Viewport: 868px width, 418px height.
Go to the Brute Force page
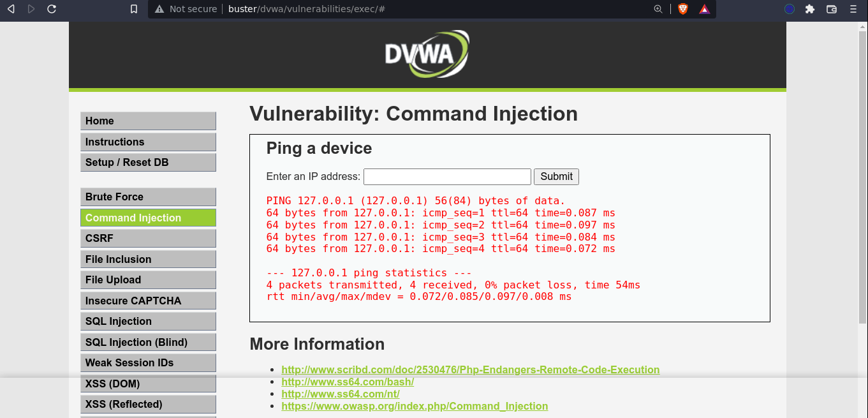pyautogui.click(x=148, y=197)
